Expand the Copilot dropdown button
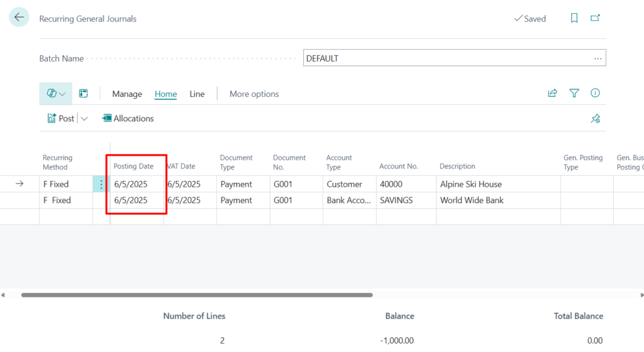 point(56,94)
